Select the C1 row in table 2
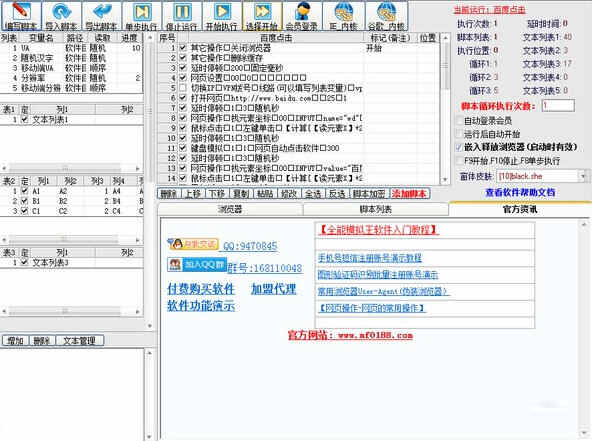 [x=71, y=211]
